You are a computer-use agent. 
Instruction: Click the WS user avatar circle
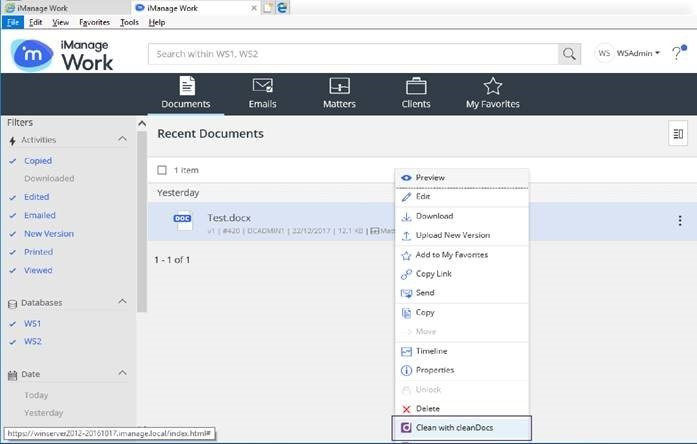[604, 53]
